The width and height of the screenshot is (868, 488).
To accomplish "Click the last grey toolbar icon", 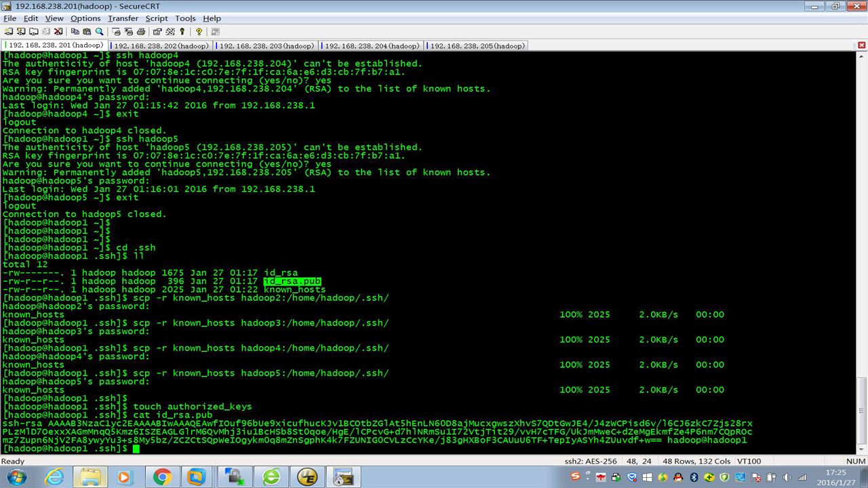I will 216,31.
